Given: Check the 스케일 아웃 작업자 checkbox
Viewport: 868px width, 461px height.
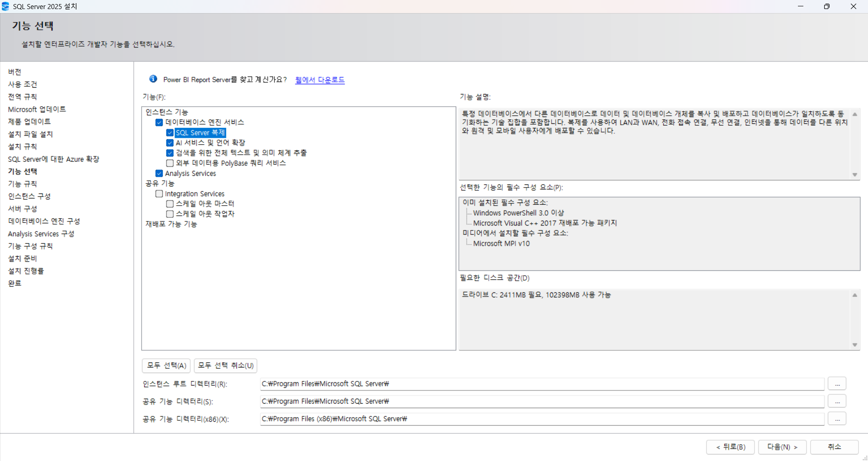Looking at the screenshot, I should (x=170, y=214).
